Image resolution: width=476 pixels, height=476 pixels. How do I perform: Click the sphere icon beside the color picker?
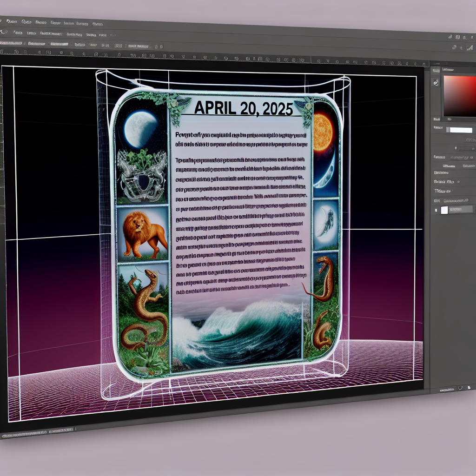point(436,82)
